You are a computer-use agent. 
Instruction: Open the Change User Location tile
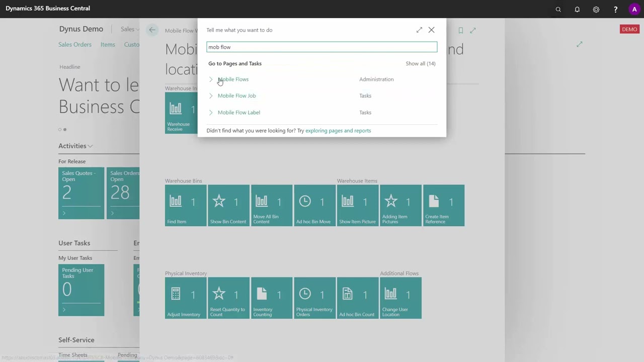[400, 298]
